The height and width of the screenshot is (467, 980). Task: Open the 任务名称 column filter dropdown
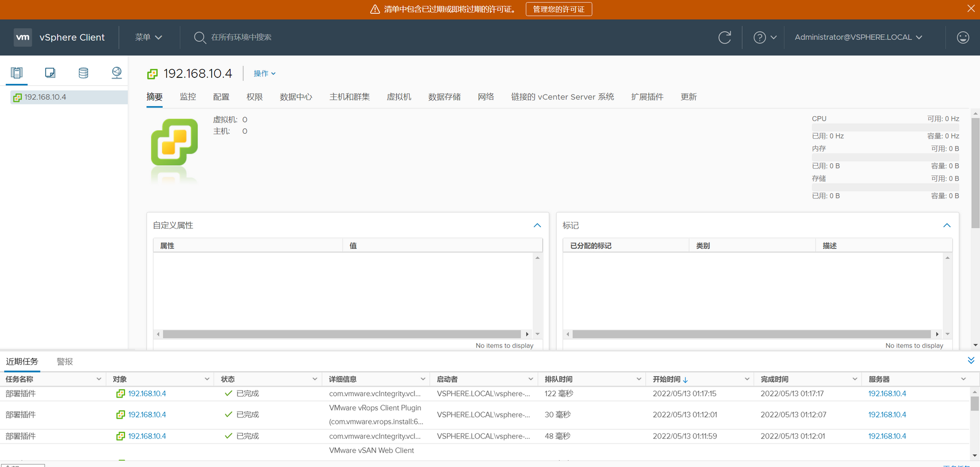pyautogui.click(x=99, y=379)
